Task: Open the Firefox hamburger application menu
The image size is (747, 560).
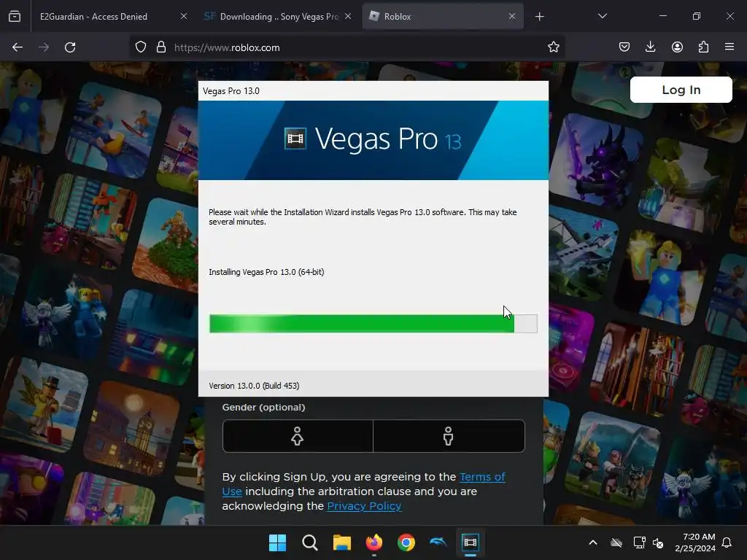Action: 729,47
